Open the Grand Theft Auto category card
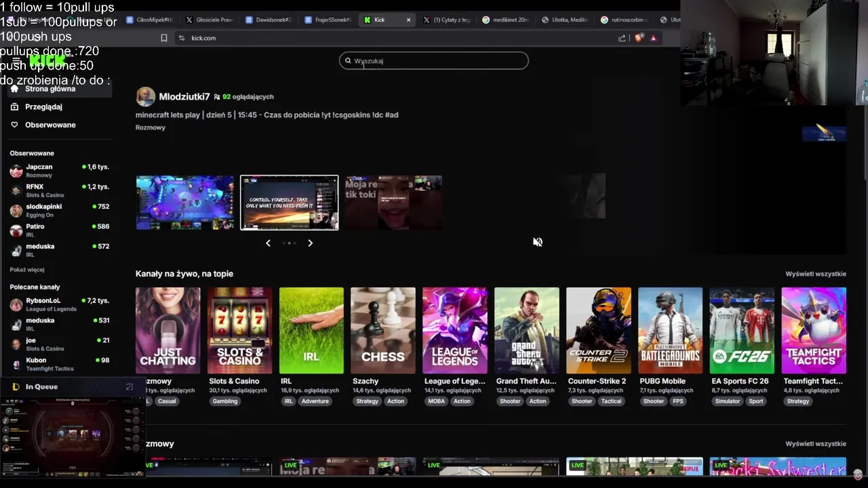 527,331
